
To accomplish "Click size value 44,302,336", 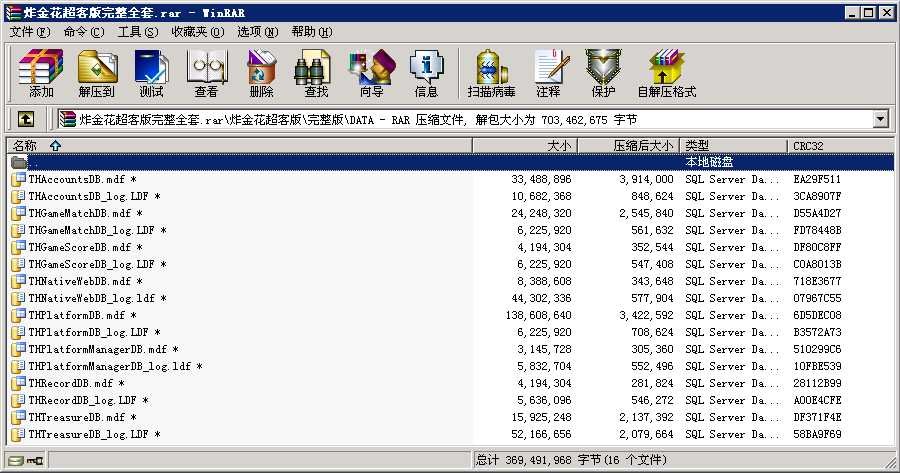I will coord(541,298).
